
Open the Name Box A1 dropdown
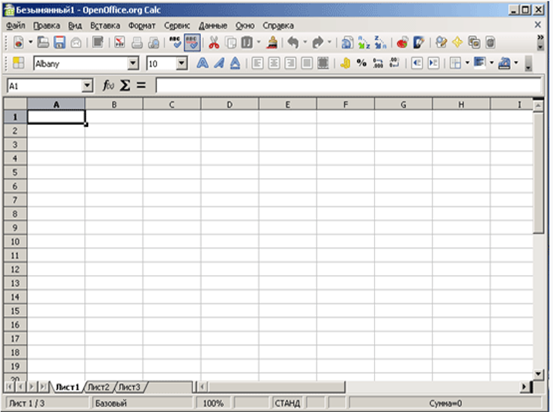click(x=87, y=85)
